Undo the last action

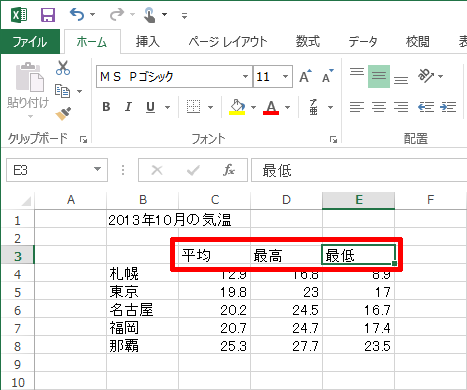(x=77, y=15)
